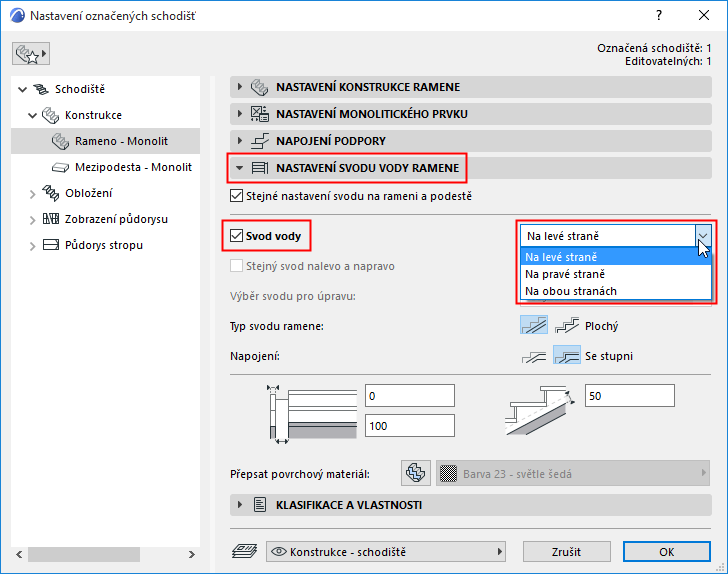Confirm with the OK button

666,552
